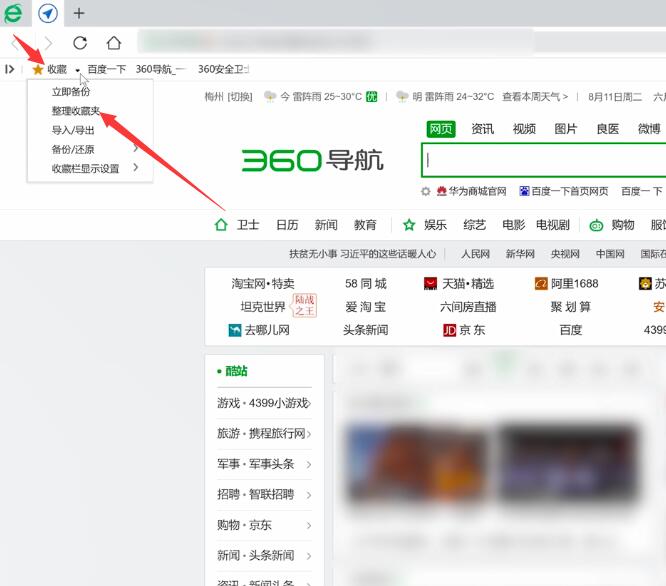Screen dimensions: 666x586
Task: Click the green star icon by 娱乐
Action: coord(409,225)
